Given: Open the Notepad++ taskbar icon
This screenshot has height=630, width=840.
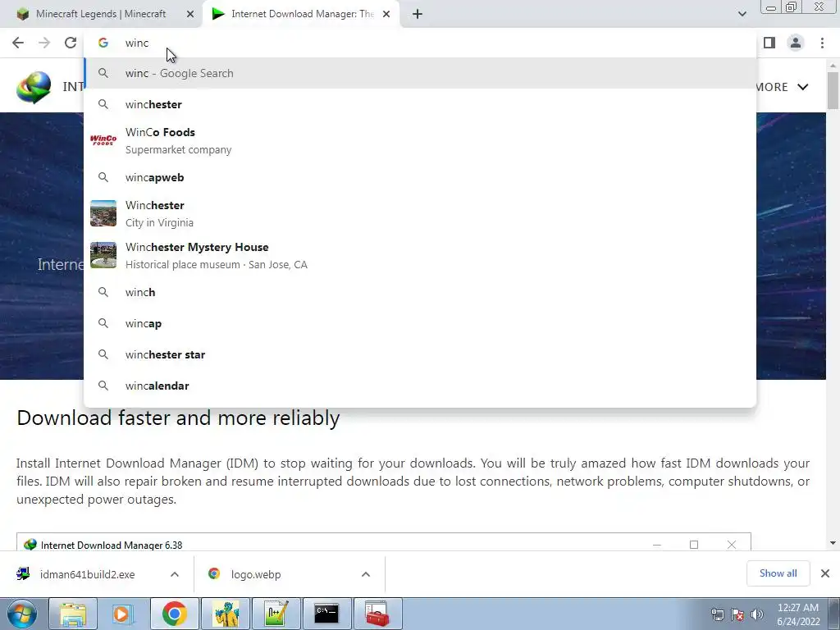Looking at the screenshot, I should click(x=276, y=614).
